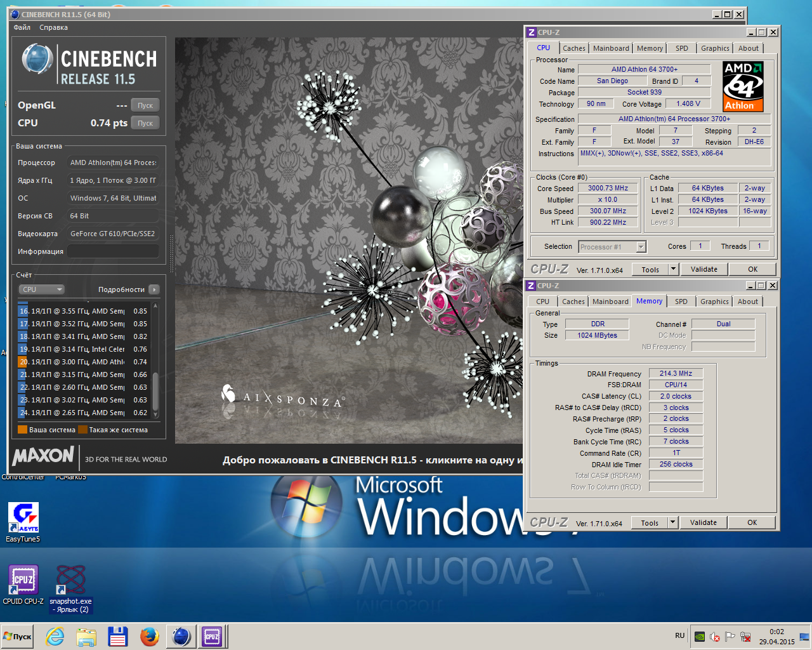812x650 pixels.
Task: Click the NVIDIA tray icon
Action: coord(700,636)
